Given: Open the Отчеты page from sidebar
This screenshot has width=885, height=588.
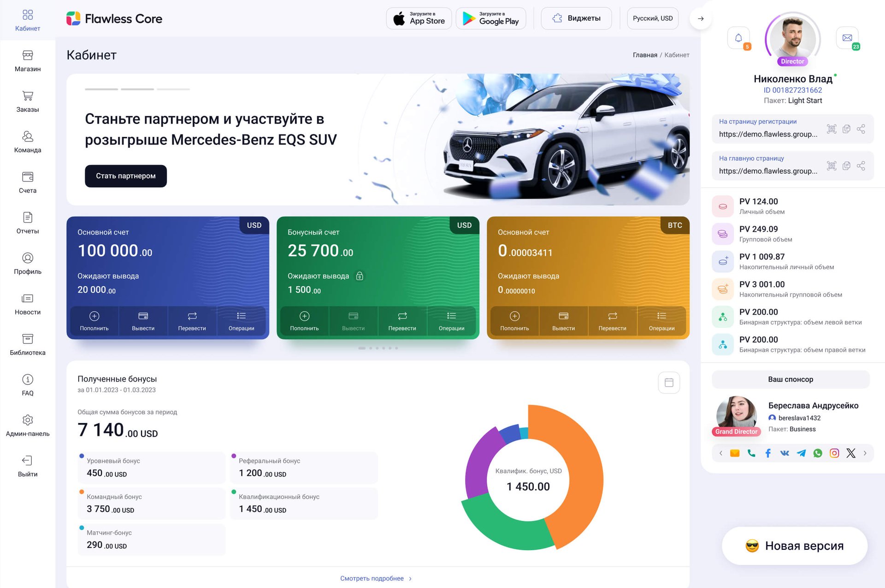Looking at the screenshot, I should (x=28, y=223).
